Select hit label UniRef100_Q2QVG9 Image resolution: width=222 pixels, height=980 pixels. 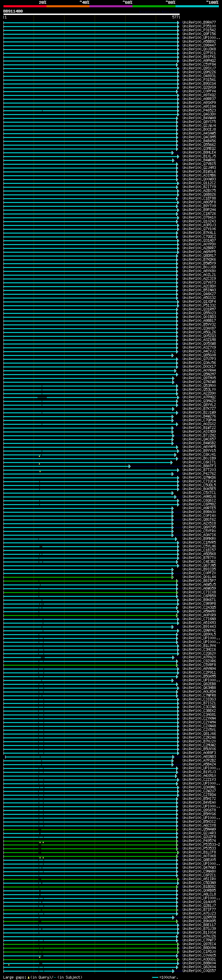[199, 88]
